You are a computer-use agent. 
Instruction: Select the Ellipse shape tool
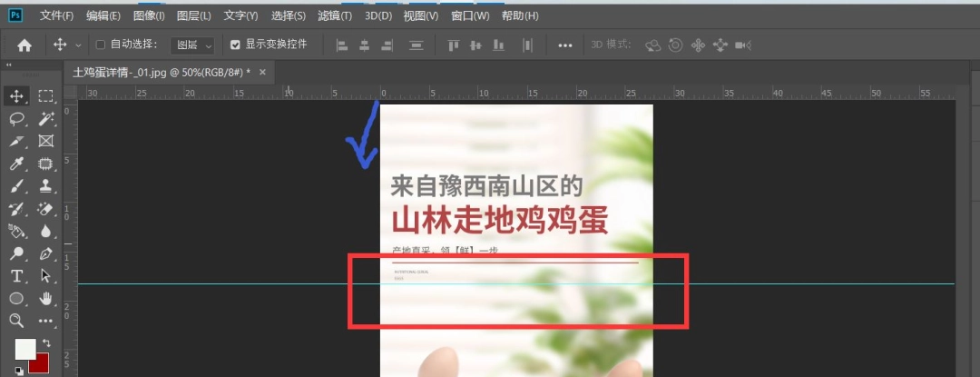[x=16, y=298]
